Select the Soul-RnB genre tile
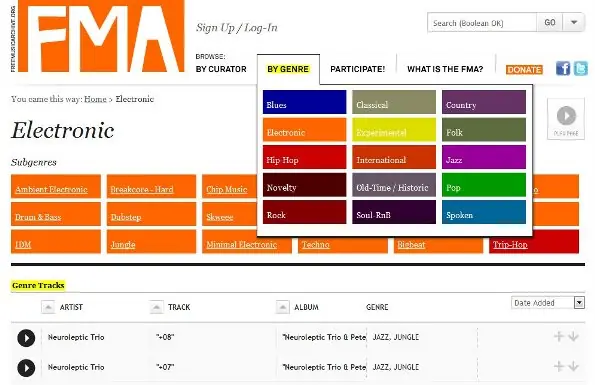 click(x=394, y=212)
